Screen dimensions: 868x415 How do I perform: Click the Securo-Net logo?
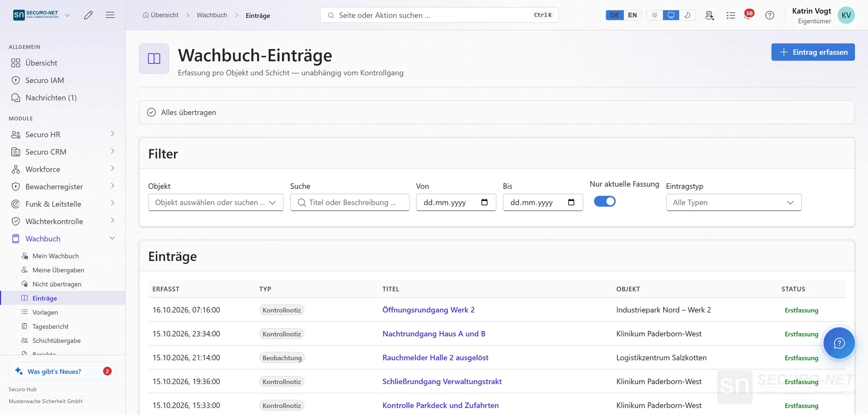pos(36,15)
